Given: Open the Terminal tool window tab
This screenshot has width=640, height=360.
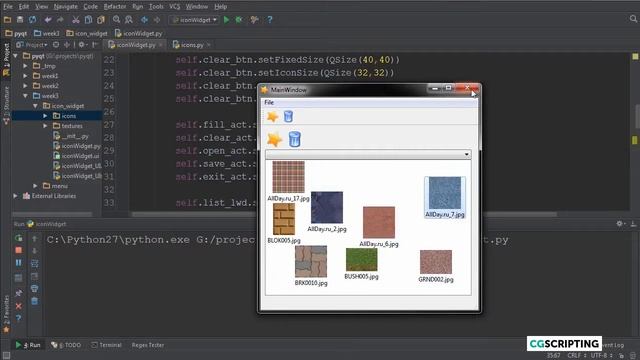Looking at the screenshot, I should click(107, 345).
